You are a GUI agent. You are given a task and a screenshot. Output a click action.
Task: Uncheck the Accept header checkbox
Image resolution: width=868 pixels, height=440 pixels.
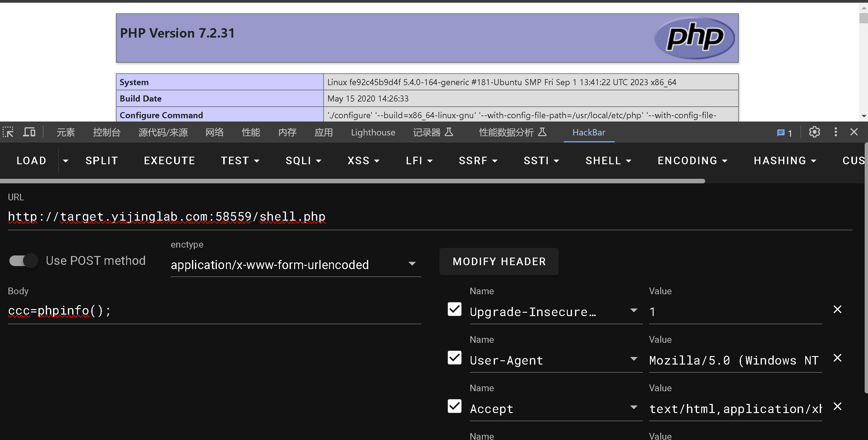454,406
